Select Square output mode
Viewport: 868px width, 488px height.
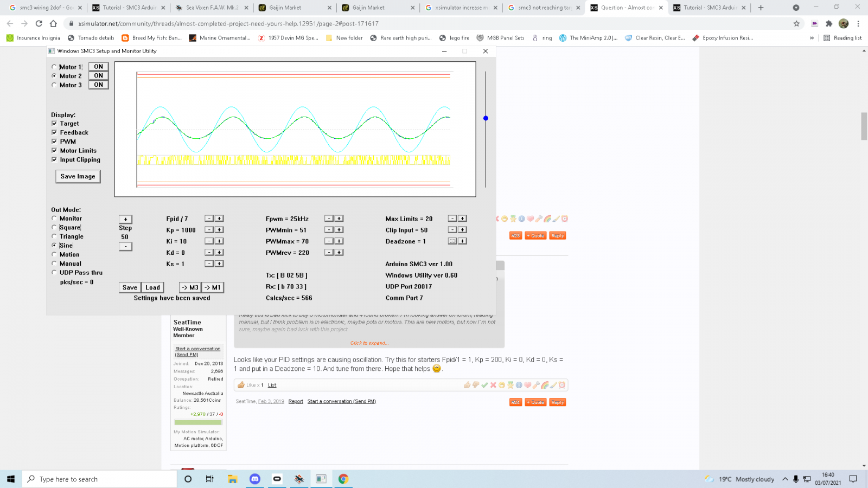54,228
